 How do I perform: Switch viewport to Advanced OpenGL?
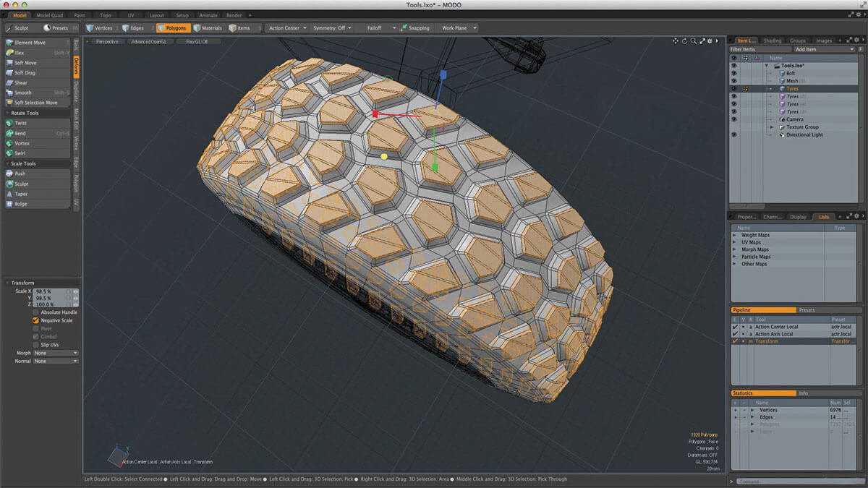click(x=150, y=41)
